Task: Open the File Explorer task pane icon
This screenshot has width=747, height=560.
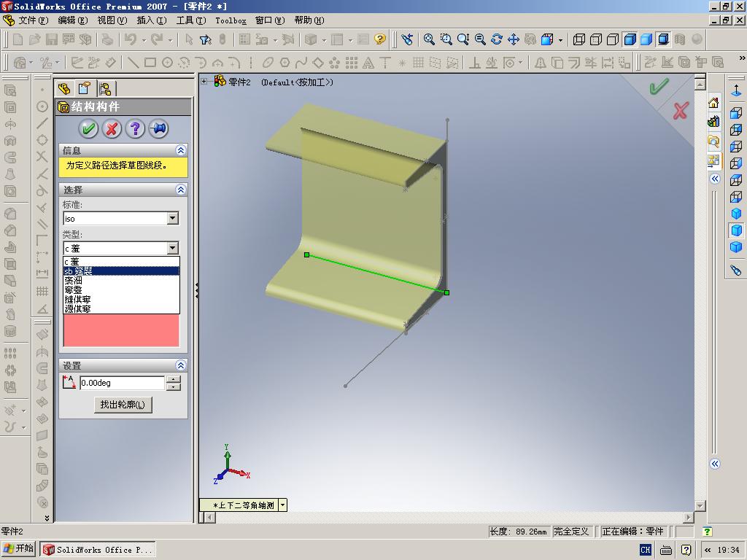Action: point(713,141)
